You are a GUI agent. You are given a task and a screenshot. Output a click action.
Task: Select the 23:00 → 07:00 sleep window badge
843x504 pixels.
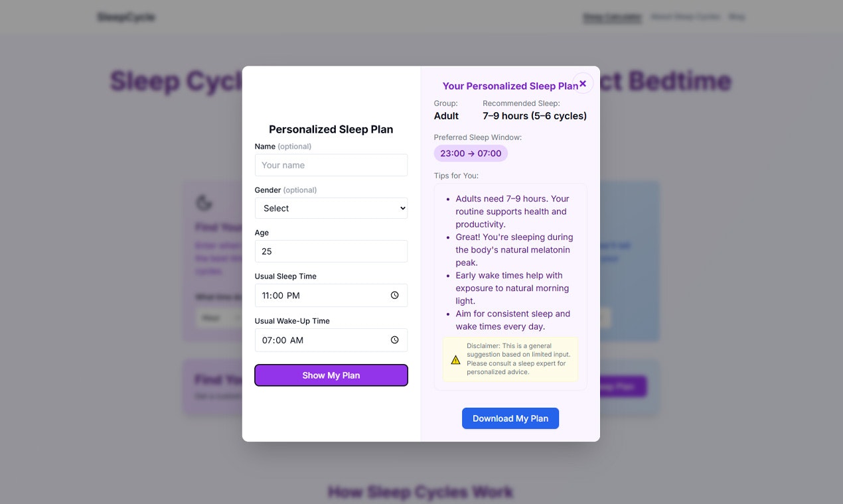(x=471, y=153)
